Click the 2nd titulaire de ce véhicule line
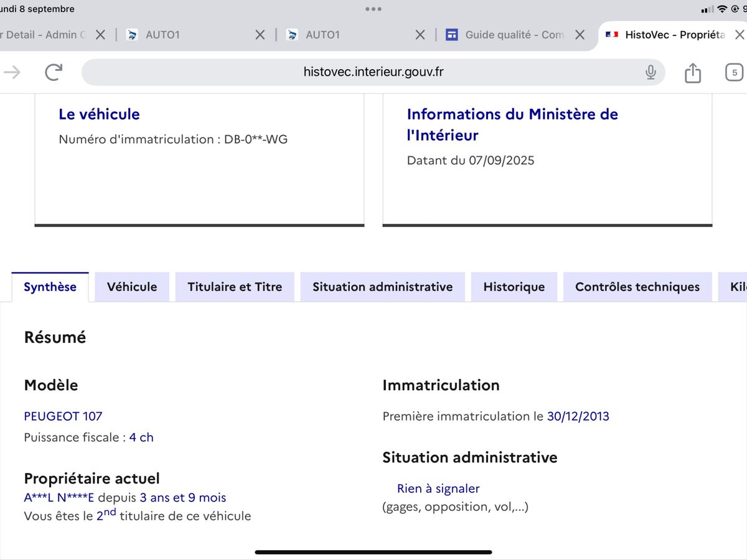This screenshot has width=747, height=560. [138, 515]
